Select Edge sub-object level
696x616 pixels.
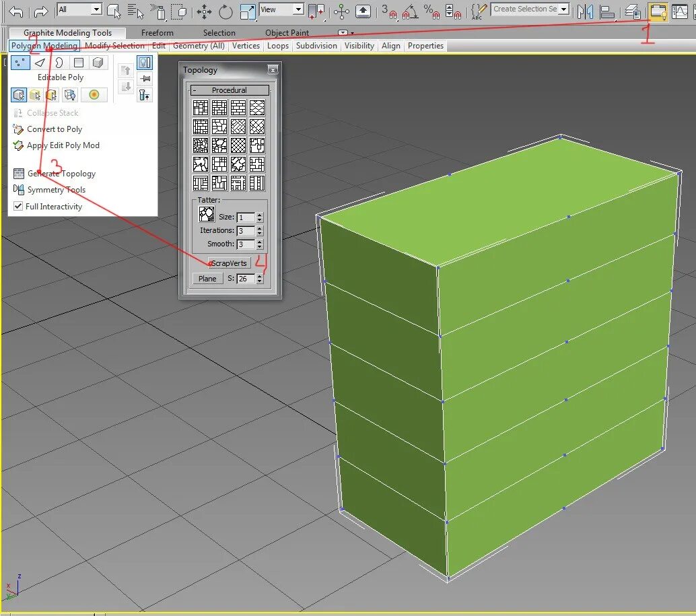coord(40,63)
